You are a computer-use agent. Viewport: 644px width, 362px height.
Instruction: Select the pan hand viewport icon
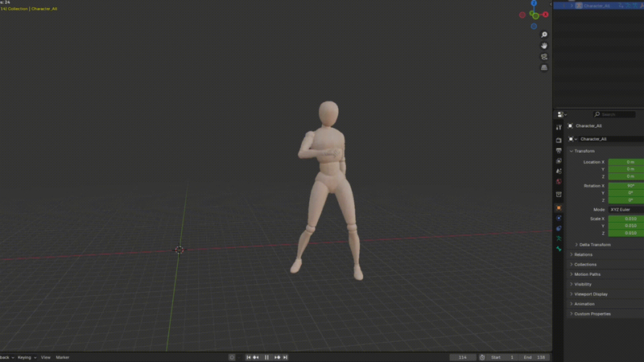click(x=544, y=46)
